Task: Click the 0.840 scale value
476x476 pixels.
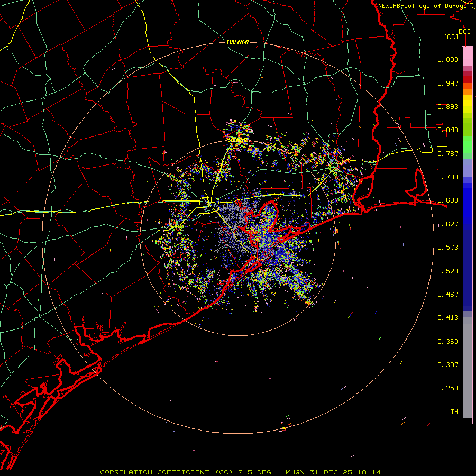Action: (448, 130)
